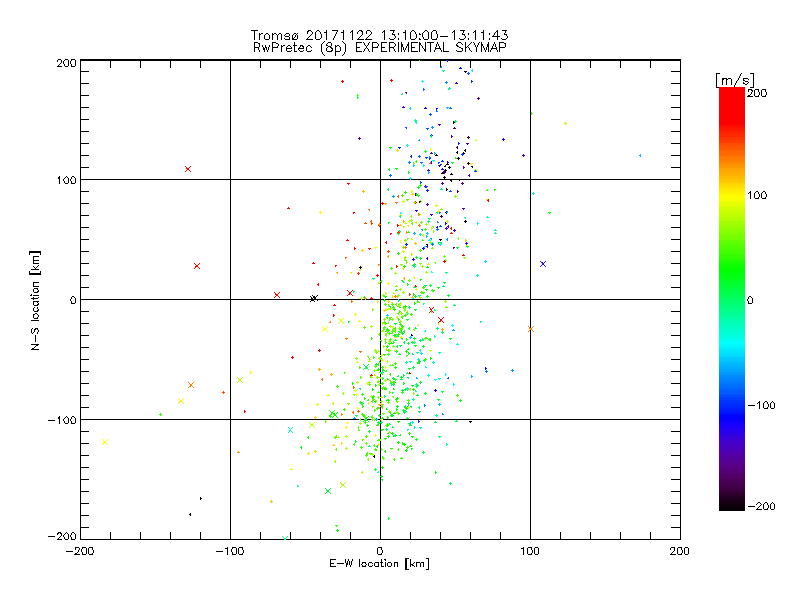800x600 pixels.
Task: Click the colorbar label '-200'
Action: [761, 506]
